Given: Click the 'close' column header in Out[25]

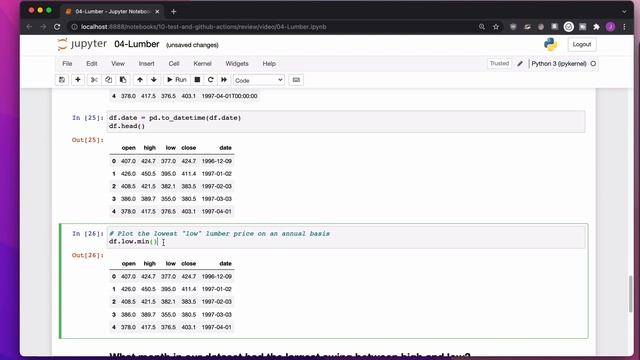Looking at the screenshot, I should pyautogui.click(x=189, y=148).
